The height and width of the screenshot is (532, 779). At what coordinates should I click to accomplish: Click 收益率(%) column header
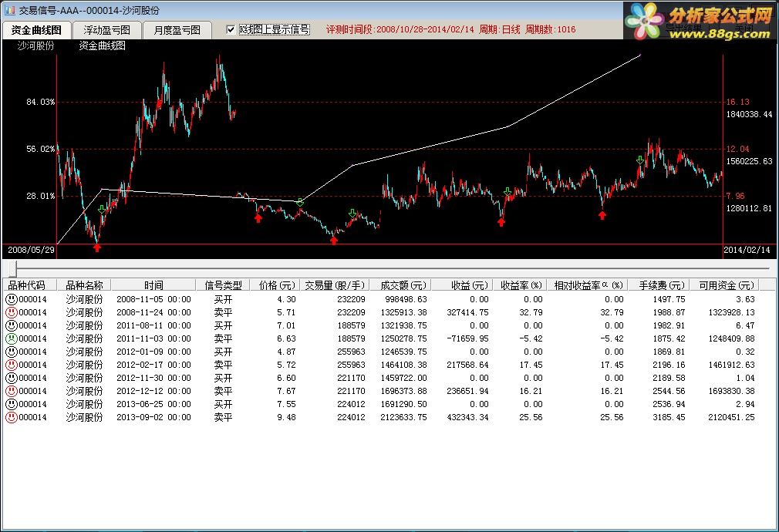coord(520,285)
